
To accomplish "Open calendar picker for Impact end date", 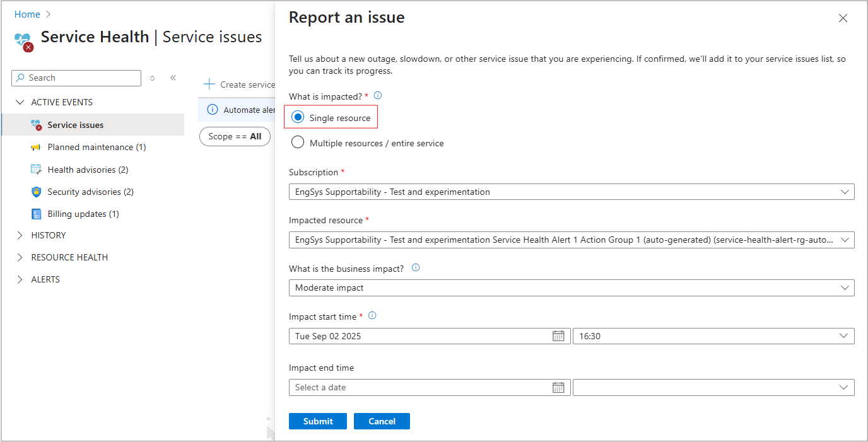I will [558, 387].
